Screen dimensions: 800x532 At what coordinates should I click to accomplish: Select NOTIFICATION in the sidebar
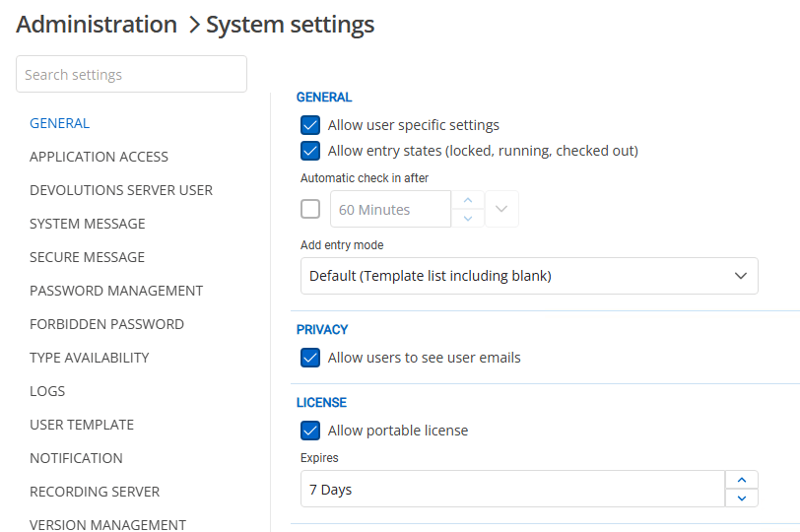(76, 458)
